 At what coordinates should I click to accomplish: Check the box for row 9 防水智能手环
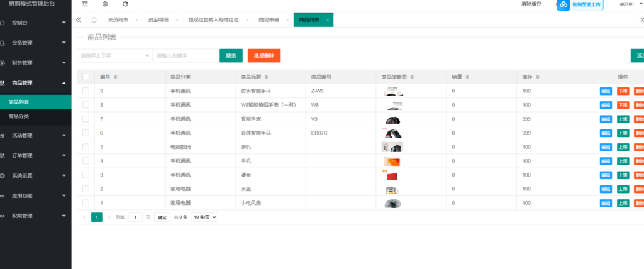coord(86,91)
